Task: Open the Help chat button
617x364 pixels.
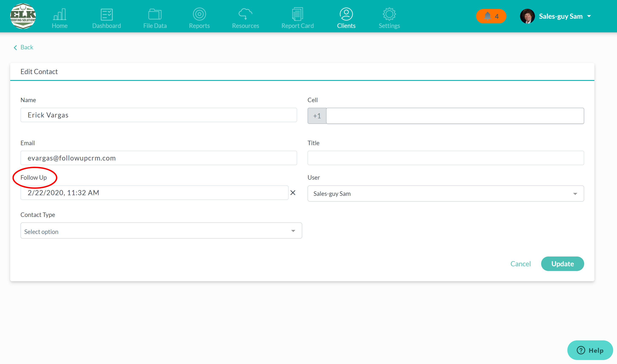Action: pos(590,350)
